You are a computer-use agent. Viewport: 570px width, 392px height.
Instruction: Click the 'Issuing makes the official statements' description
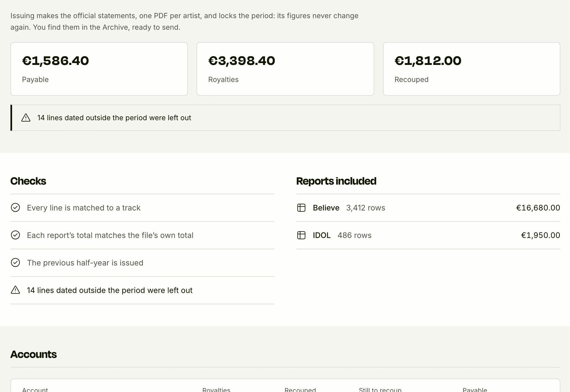point(184,21)
